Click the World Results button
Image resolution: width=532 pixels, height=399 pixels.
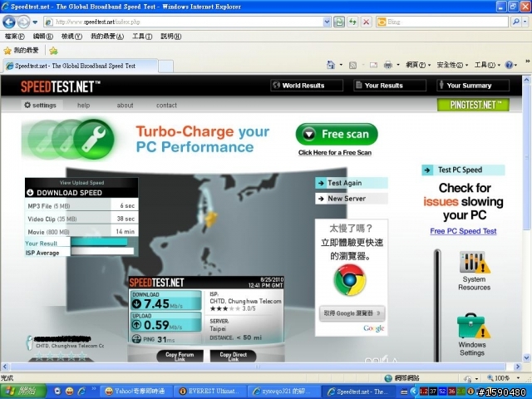307,86
